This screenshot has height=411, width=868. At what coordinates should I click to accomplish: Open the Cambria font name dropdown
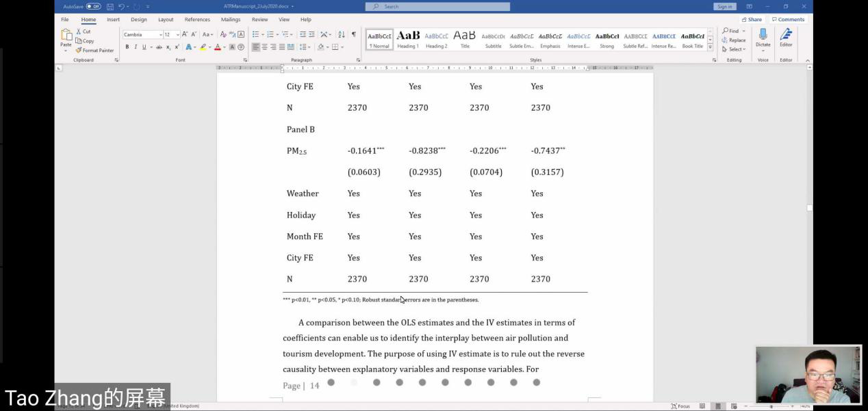click(x=142, y=34)
